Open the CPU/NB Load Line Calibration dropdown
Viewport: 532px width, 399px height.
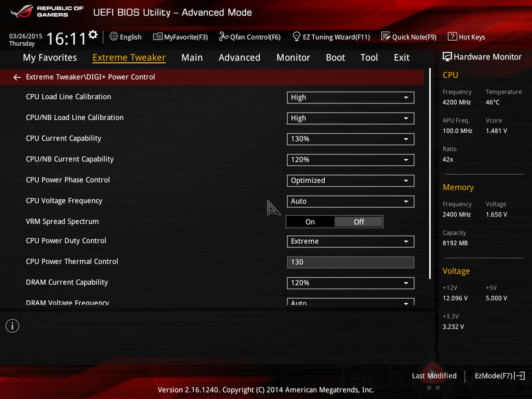click(x=350, y=118)
